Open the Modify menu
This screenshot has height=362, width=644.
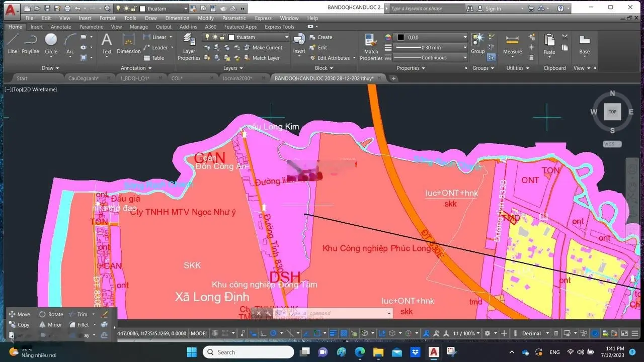coord(205,18)
